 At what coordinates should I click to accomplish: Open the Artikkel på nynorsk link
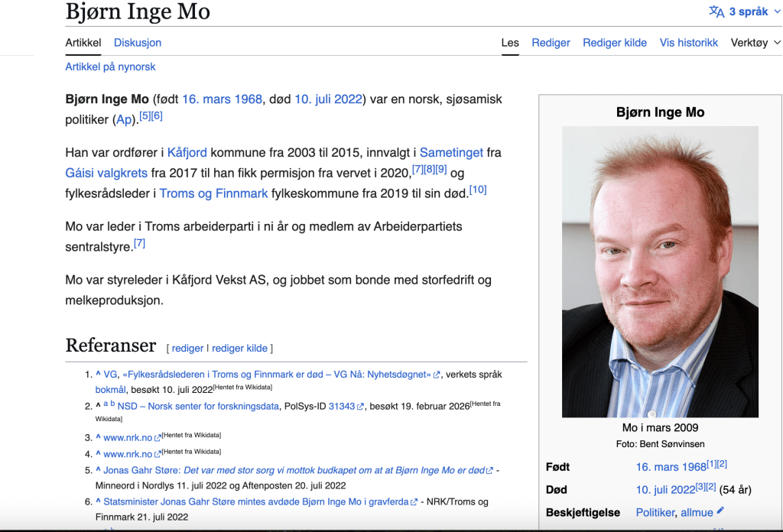[110, 66]
